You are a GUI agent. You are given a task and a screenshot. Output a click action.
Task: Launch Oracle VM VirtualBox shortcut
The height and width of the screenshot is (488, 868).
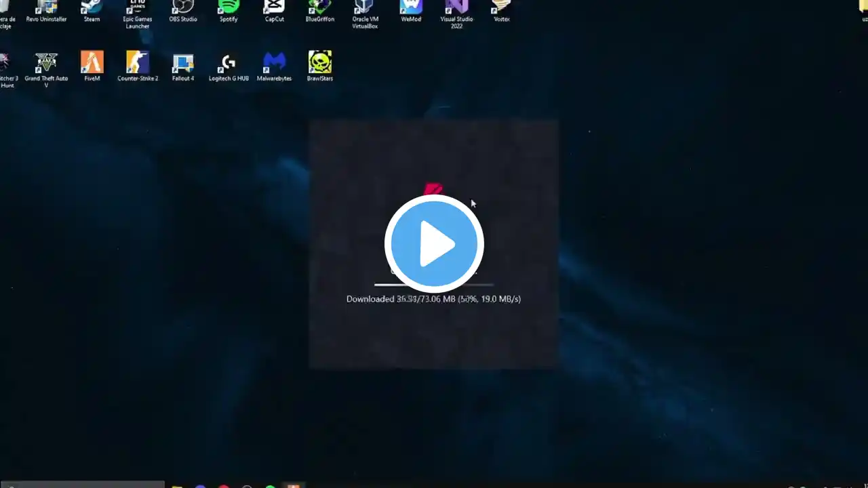365,14
